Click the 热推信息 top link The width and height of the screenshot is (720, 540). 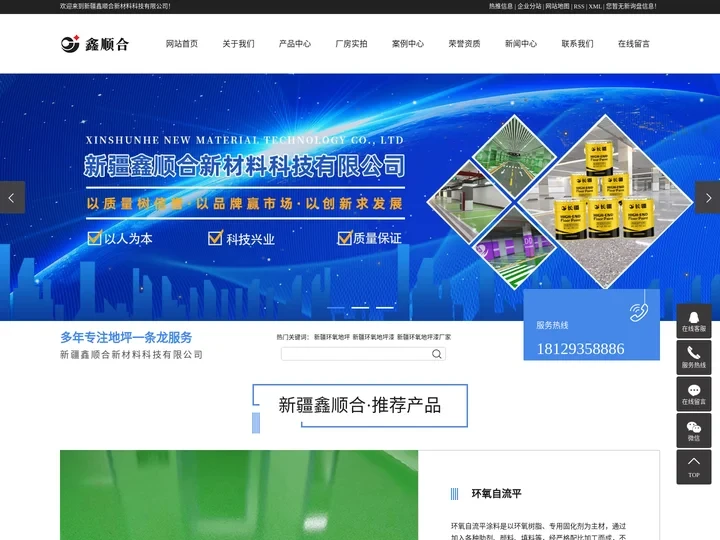(x=501, y=6)
